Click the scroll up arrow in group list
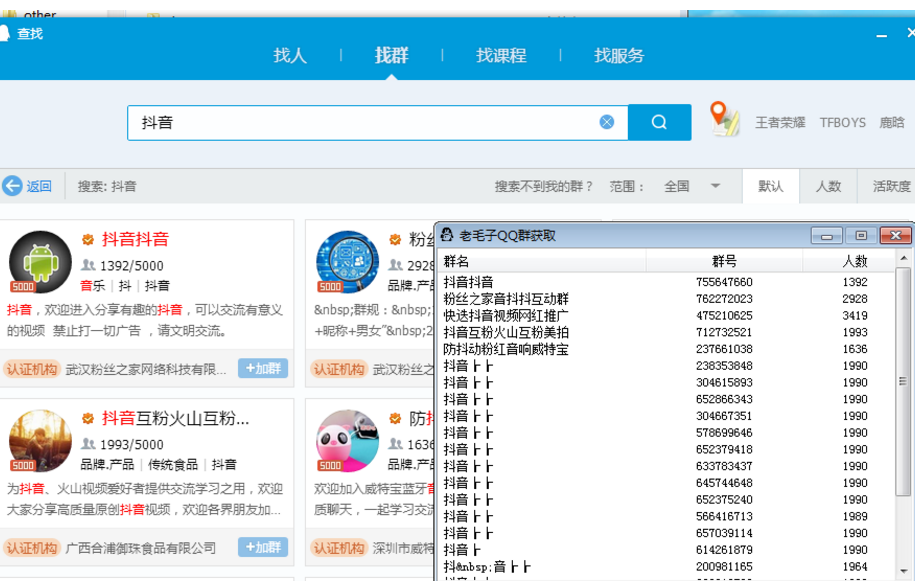 pyautogui.click(x=903, y=258)
